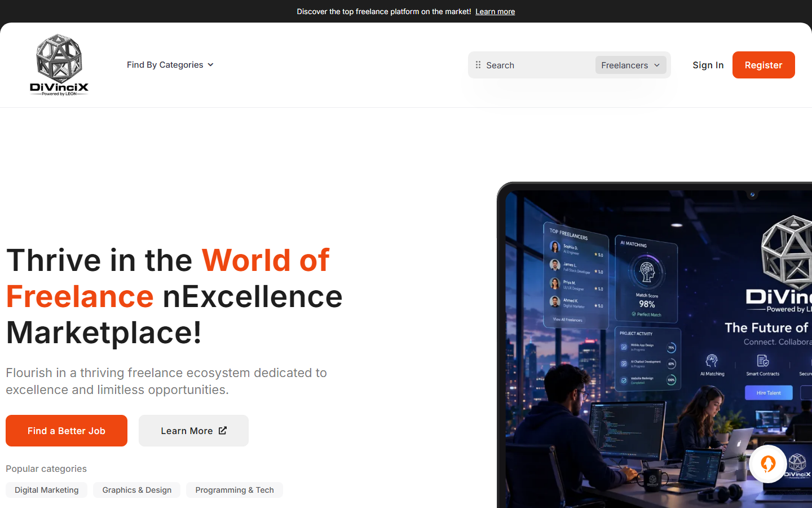Select the Digital Marketing category tag
Image resolution: width=812 pixels, height=508 pixels.
point(47,490)
